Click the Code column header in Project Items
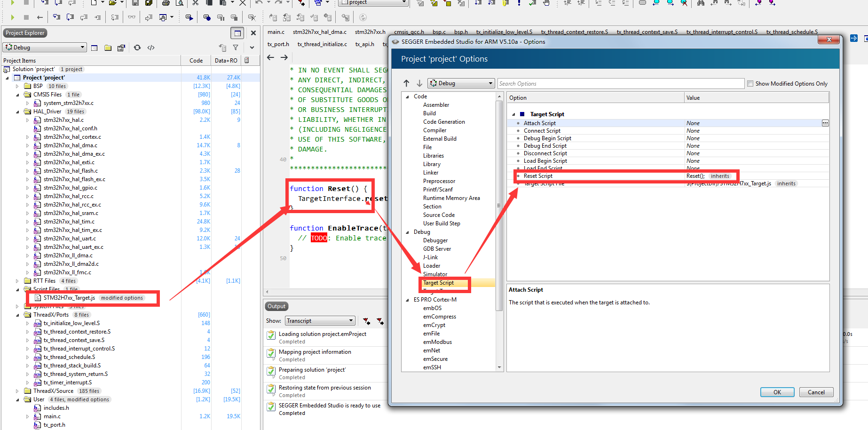 196,60
